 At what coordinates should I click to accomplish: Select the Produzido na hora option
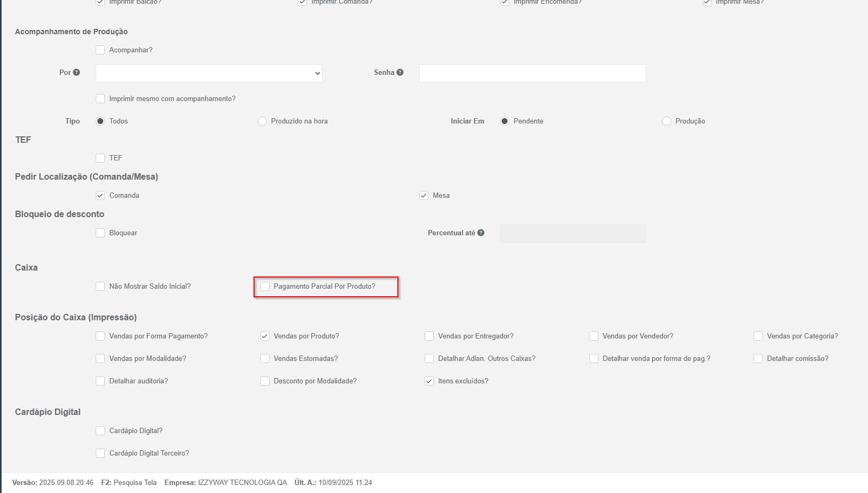tap(263, 121)
